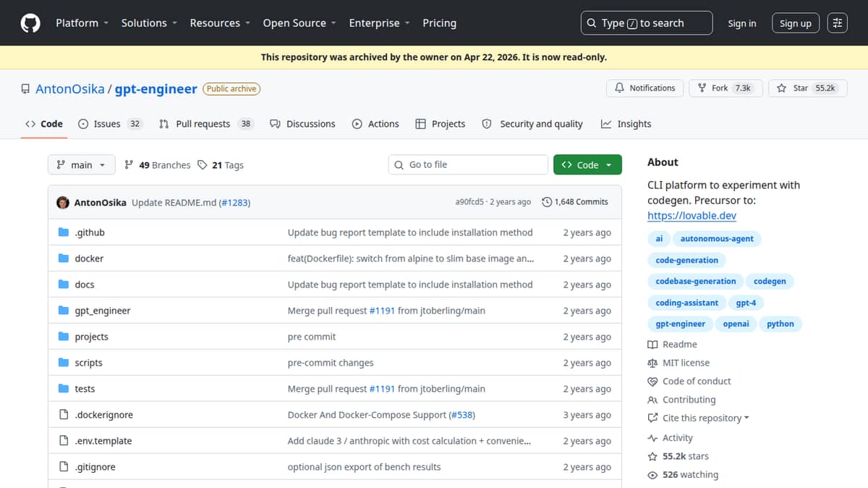Switch to the Pull requests tab
868x488 pixels.
[x=205, y=124]
